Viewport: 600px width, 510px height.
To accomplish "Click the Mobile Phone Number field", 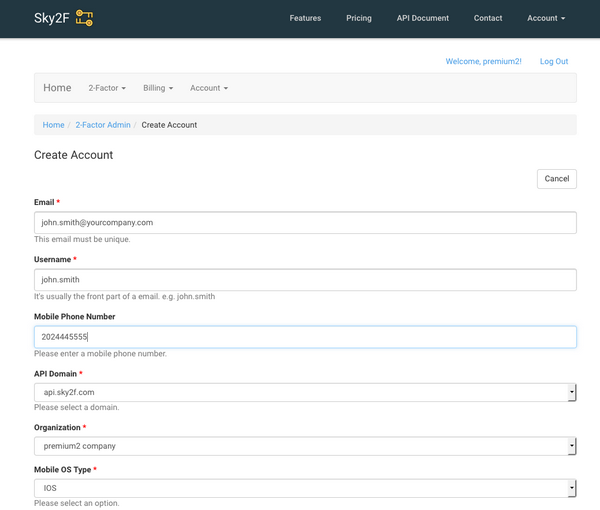I will pos(305,337).
